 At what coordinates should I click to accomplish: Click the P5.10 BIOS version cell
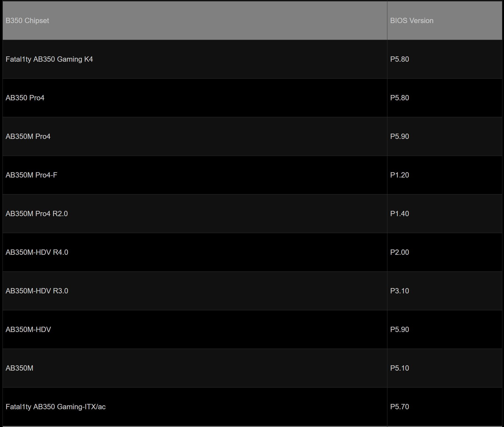click(x=399, y=368)
